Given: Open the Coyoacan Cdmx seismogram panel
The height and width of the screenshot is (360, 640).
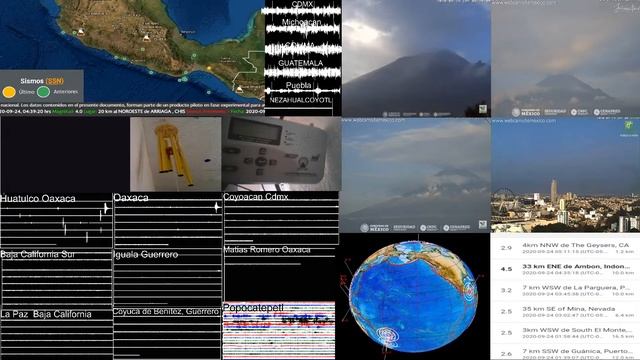Looking at the screenshot, I should pyautogui.click(x=281, y=218).
